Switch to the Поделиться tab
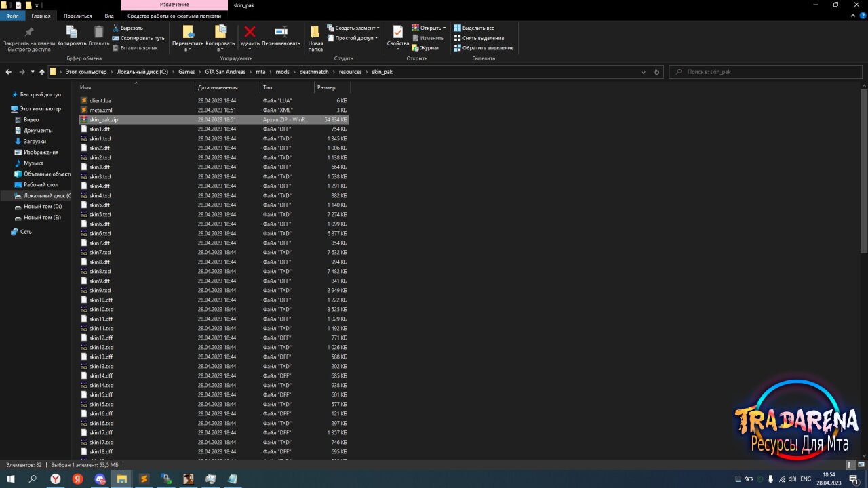Screen dimensions: 868x488 pos(78,16)
